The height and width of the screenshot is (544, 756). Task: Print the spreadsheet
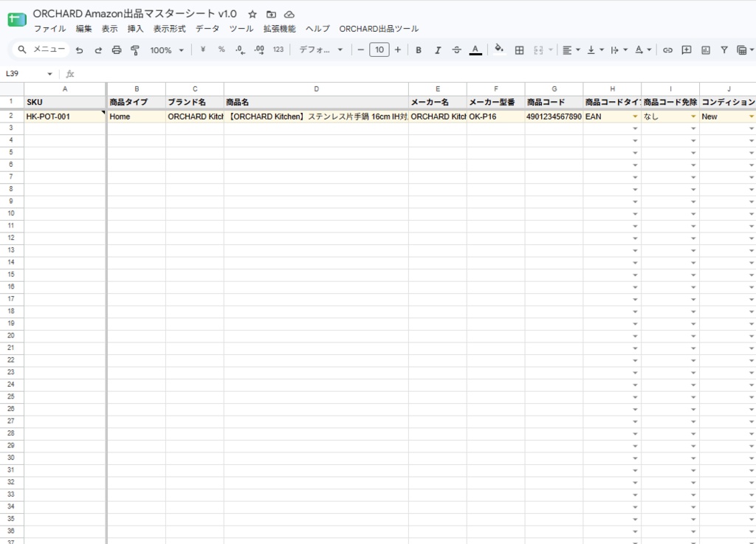pyautogui.click(x=116, y=49)
